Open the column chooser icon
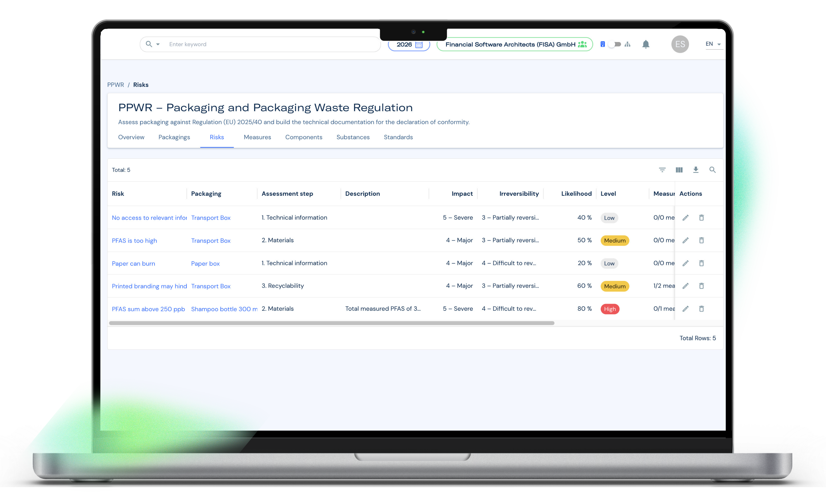This screenshot has width=826, height=504. (x=679, y=170)
